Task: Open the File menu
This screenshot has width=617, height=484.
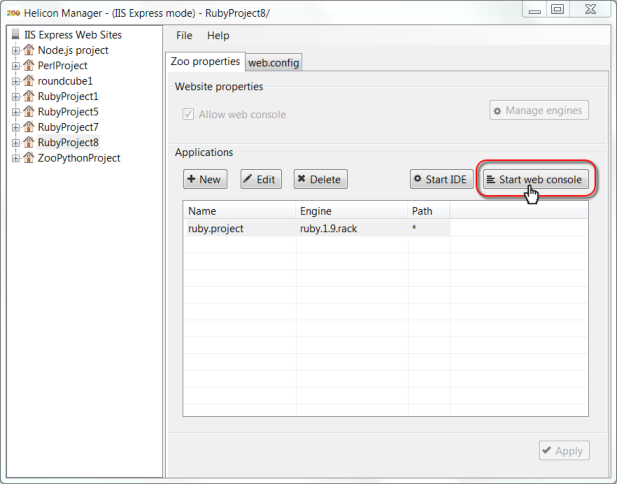Action: tap(184, 35)
